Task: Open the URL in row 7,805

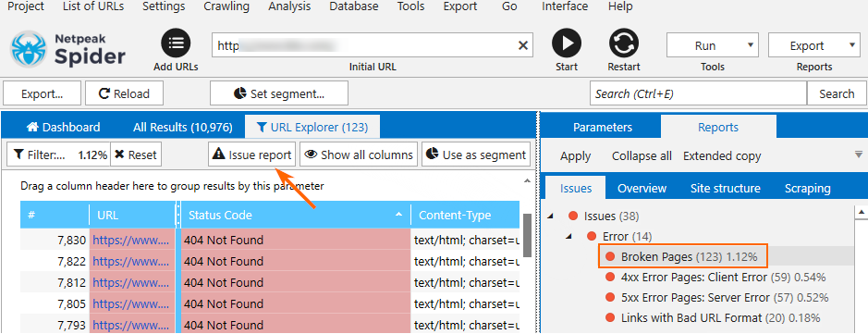Action: click(x=131, y=303)
